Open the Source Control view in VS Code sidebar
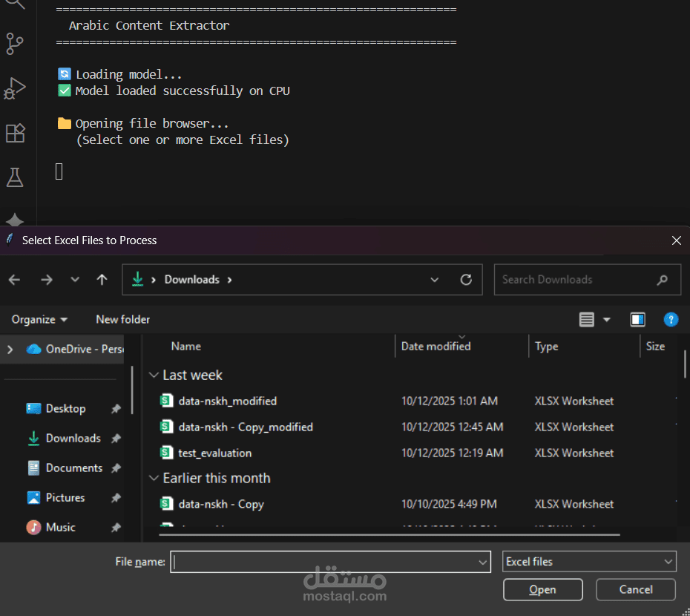 (15, 44)
